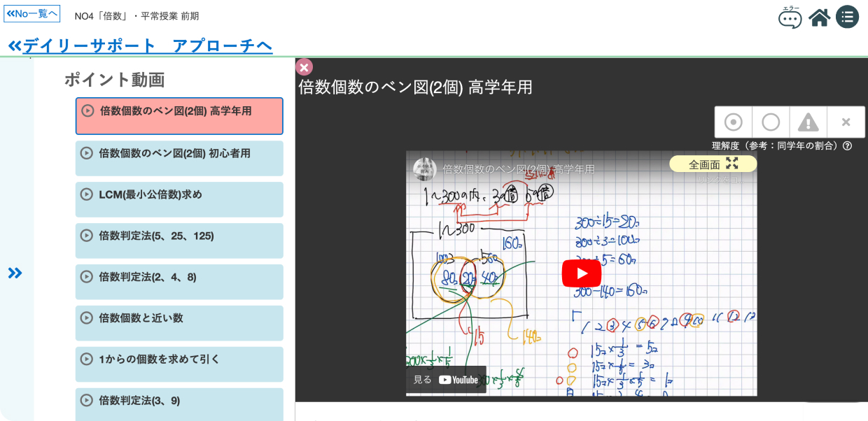Open 倍数判定法(5、25、125) video item

pyautogui.click(x=179, y=241)
